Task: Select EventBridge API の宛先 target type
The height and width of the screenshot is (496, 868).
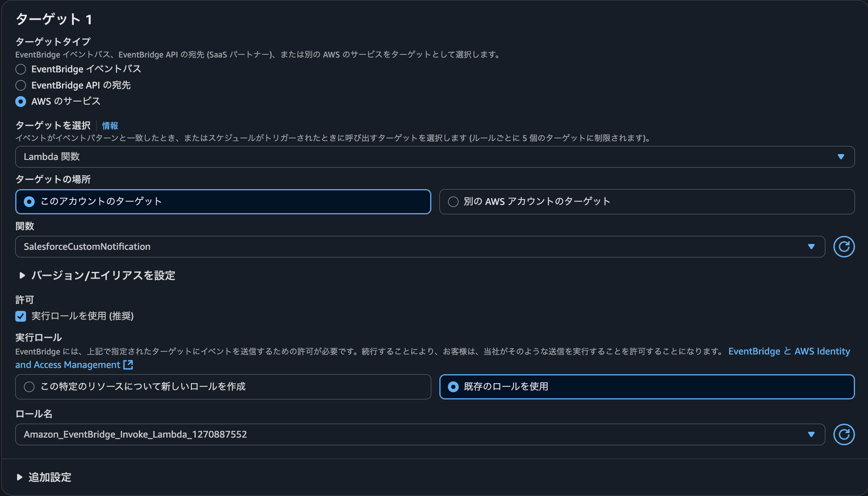Action: pyautogui.click(x=20, y=85)
